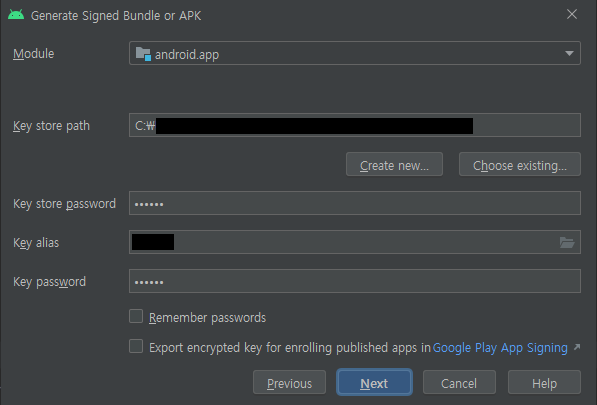The image size is (597, 405).
Task: Click the Key store path label
Action: pos(51,126)
